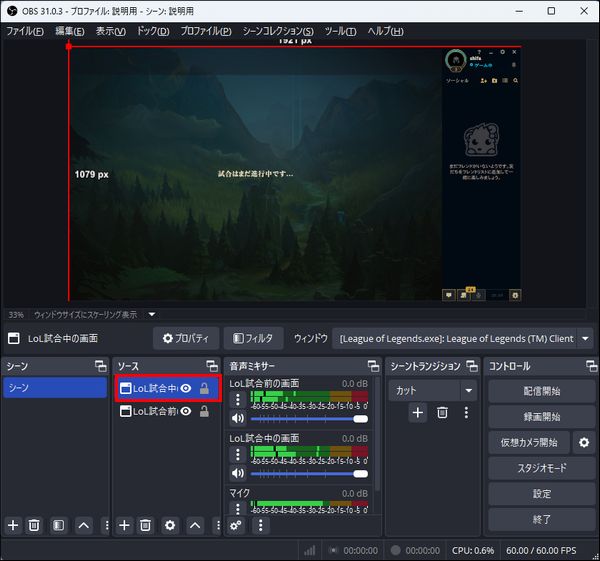This screenshot has height=561, width=600.
Task: Toggle スタジオモード
Action: 541,468
